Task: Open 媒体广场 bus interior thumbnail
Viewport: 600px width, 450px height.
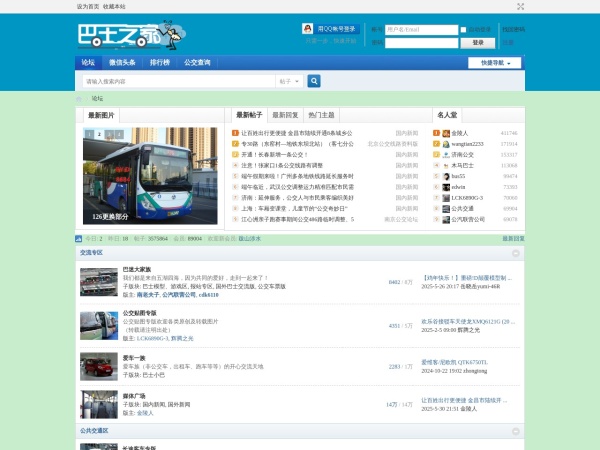Action: [x=99, y=404]
